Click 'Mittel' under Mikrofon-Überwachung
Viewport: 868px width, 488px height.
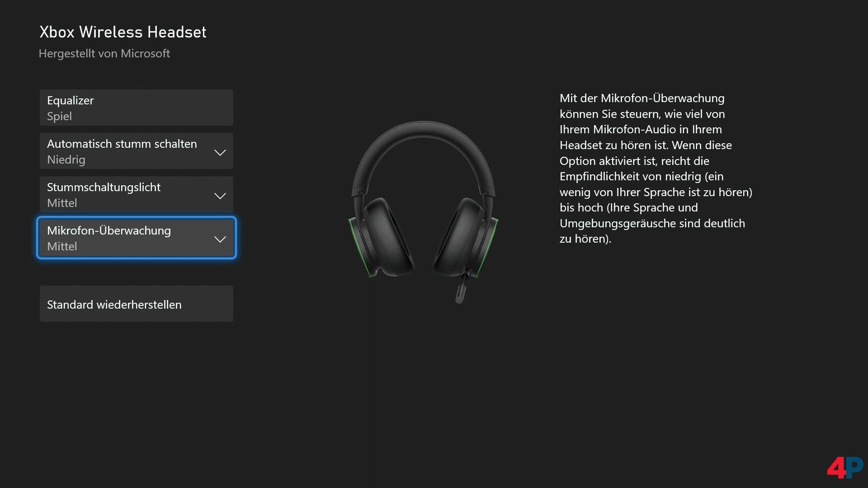click(62, 247)
